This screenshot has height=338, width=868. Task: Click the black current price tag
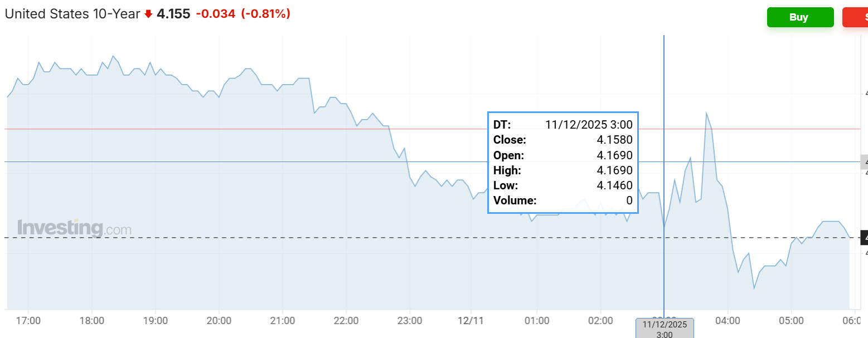click(x=864, y=238)
